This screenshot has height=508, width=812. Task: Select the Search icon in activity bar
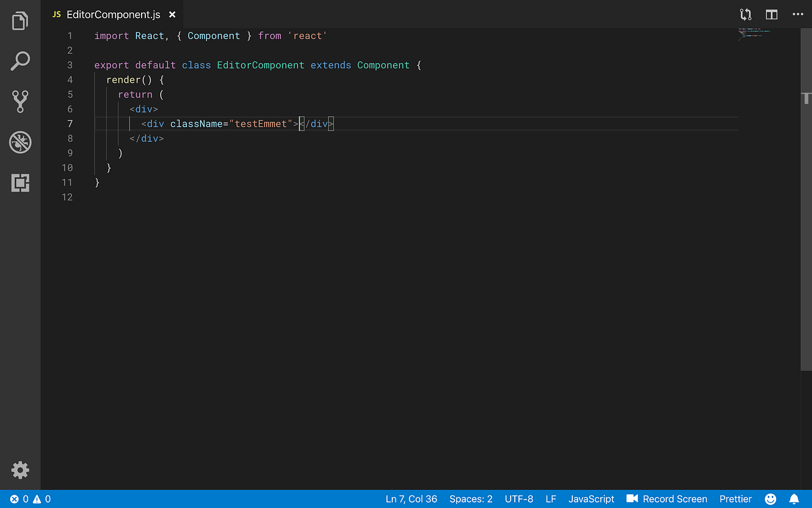(20, 60)
